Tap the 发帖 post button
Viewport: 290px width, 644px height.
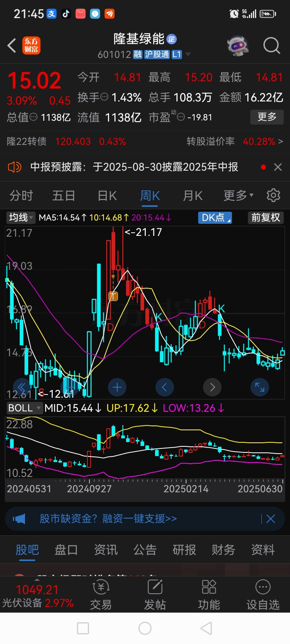point(155,596)
